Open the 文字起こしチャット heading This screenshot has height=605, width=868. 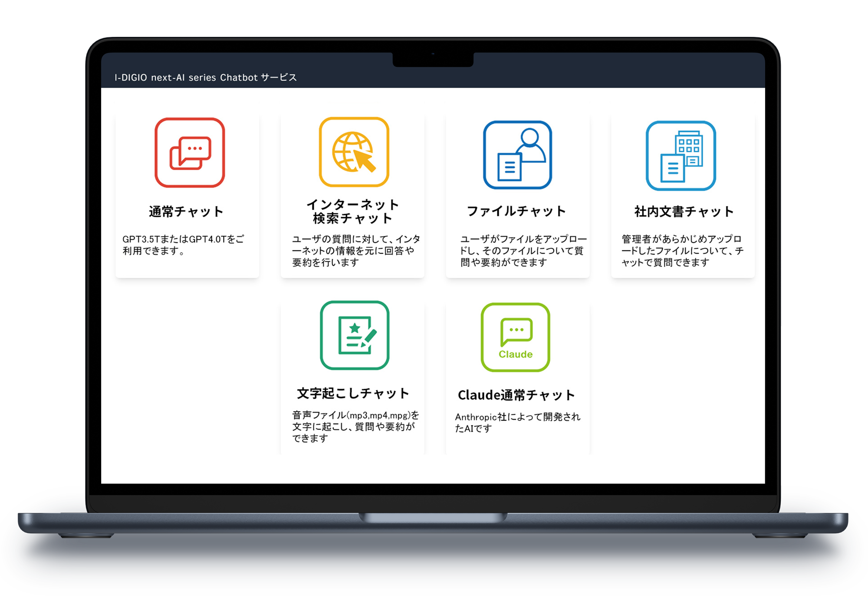(x=353, y=393)
